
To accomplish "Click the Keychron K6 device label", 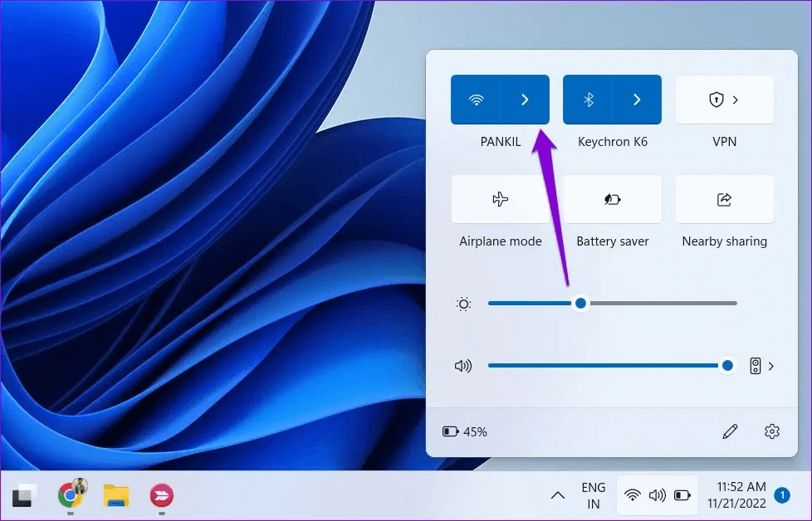I will click(612, 142).
